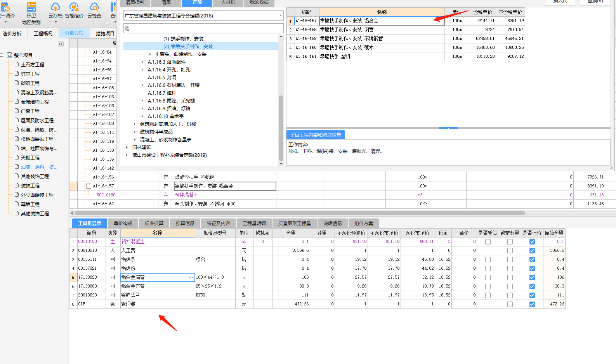This screenshot has width=616, height=364.
Task: Check 是否暂估 for the 铝焊条 row
Action: 488,260
